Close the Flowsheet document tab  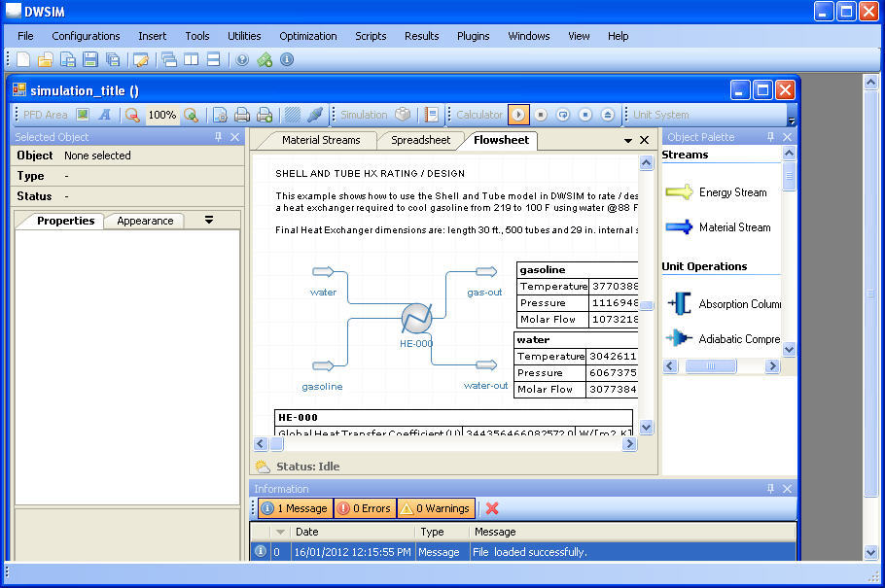(x=644, y=140)
